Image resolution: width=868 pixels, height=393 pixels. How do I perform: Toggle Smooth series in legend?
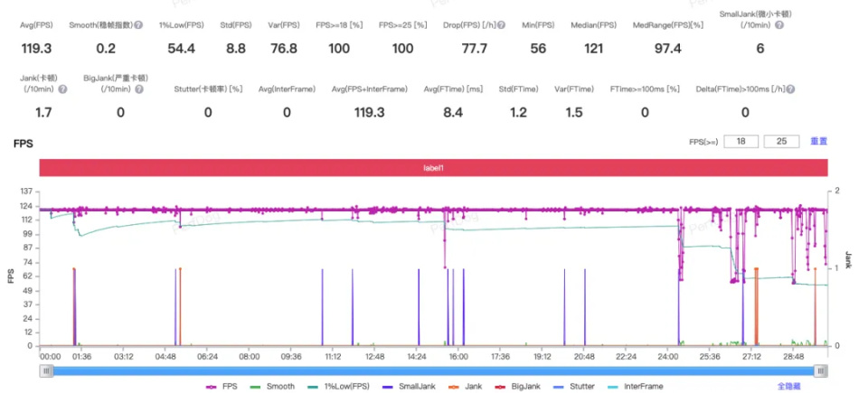coord(272,387)
